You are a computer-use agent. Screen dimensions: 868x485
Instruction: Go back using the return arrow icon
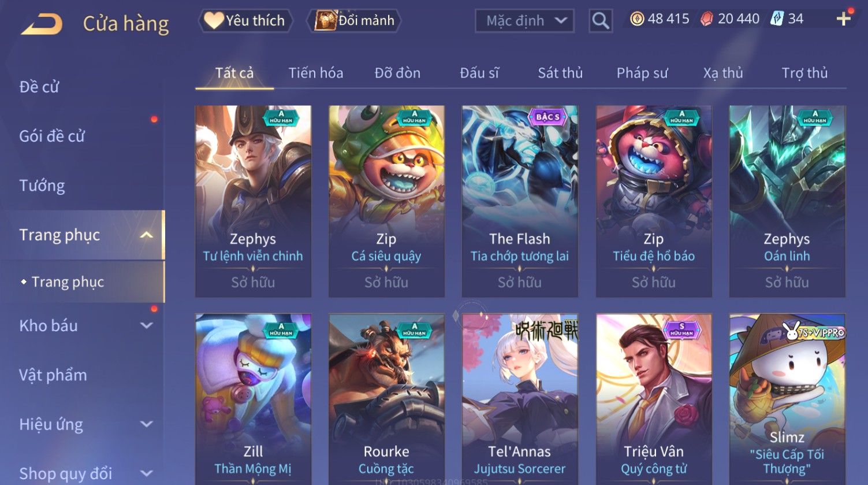tap(42, 24)
